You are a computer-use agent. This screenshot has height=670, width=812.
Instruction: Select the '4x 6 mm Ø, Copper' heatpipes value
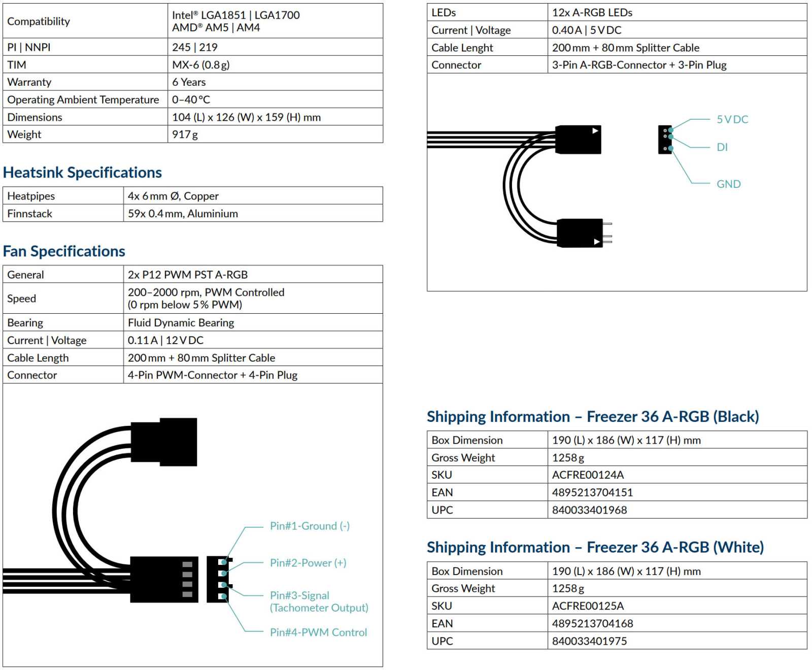point(173,196)
